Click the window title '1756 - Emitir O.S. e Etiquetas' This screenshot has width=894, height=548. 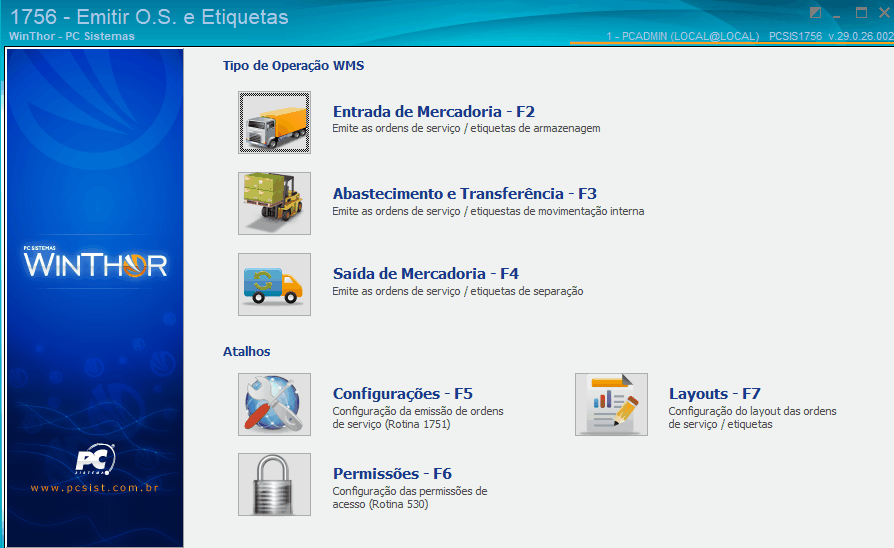tap(149, 17)
